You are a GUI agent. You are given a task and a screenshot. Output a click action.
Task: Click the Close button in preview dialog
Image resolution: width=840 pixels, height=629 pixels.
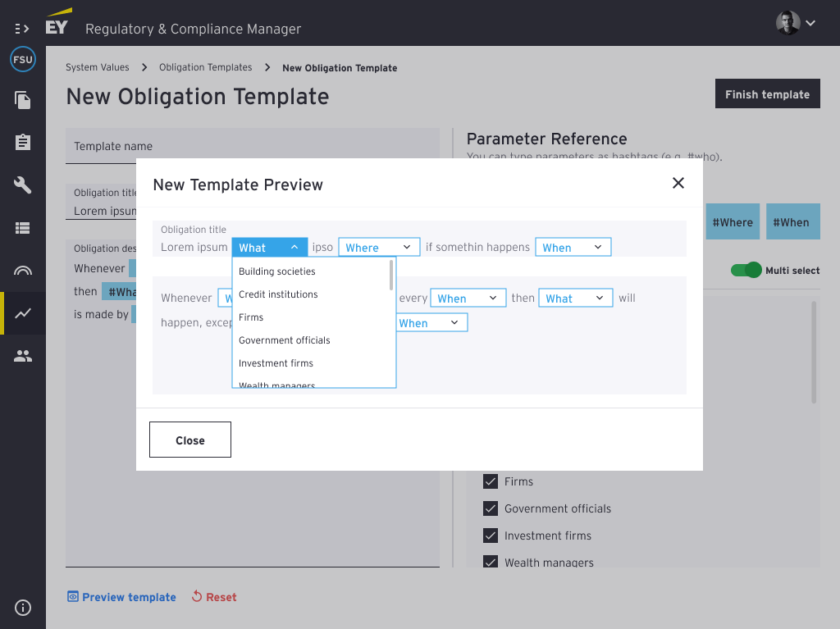(190, 440)
